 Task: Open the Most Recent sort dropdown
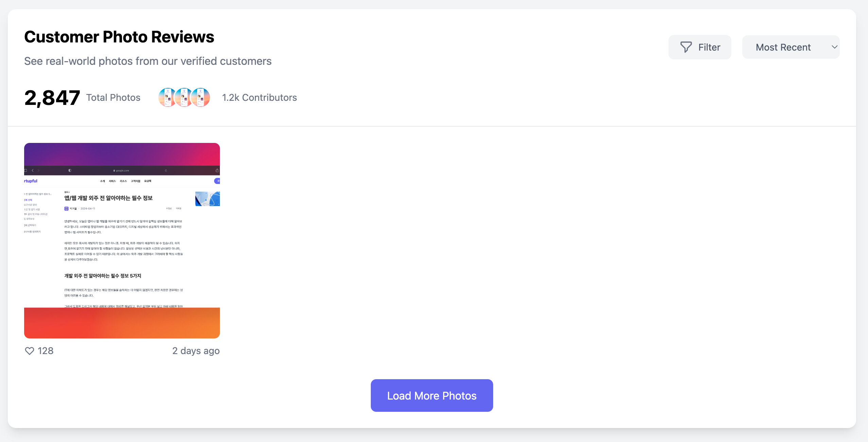coord(791,47)
